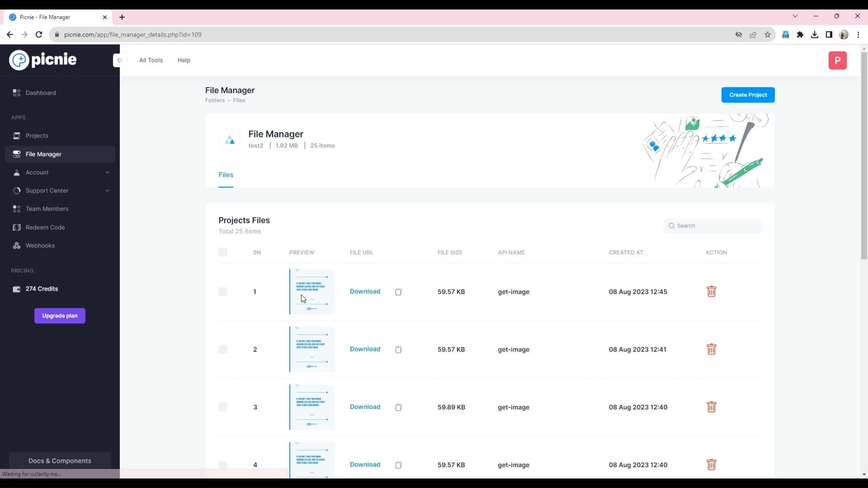868x488 pixels.
Task: Open the browser tab search chevron
Action: 795,16
